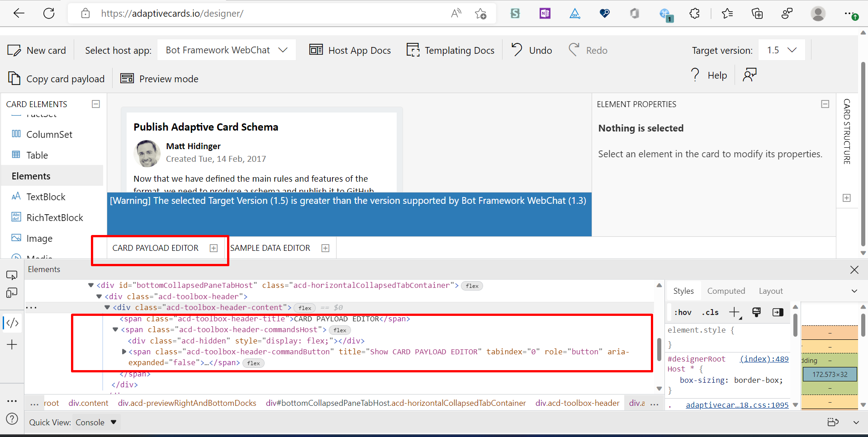Image resolution: width=868 pixels, height=437 pixels.
Task: Open the Target version dropdown
Action: pos(782,50)
